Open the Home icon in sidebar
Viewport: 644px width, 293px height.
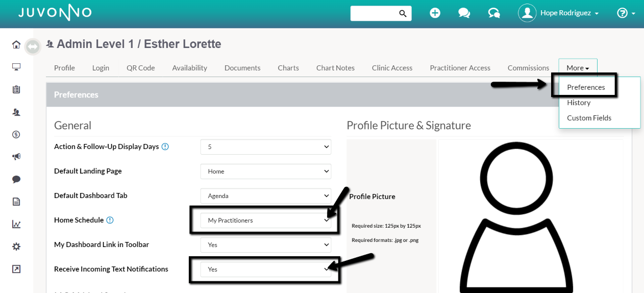coord(16,45)
